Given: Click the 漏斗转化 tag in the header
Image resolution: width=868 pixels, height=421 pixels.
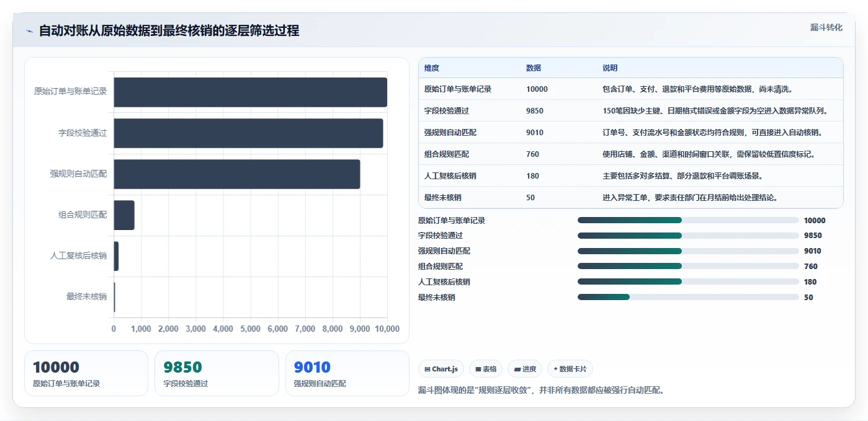Looking at the screenshot, I should click(x=826, y=27).
